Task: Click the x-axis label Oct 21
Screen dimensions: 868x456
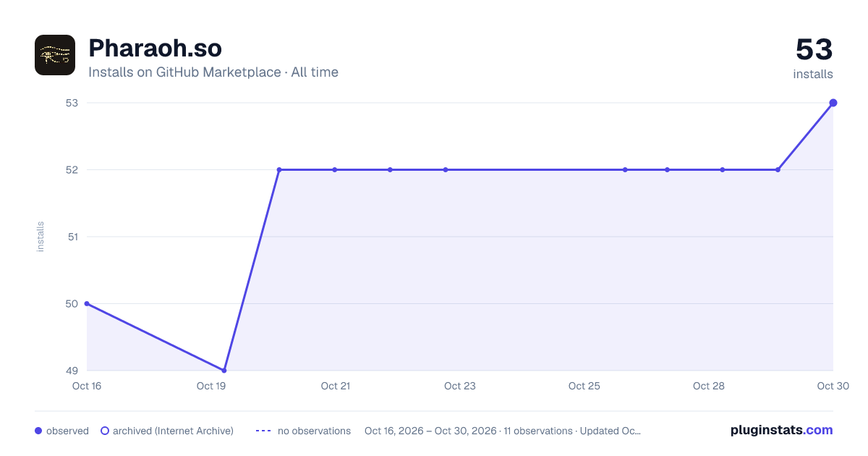Action: [336, 386]
